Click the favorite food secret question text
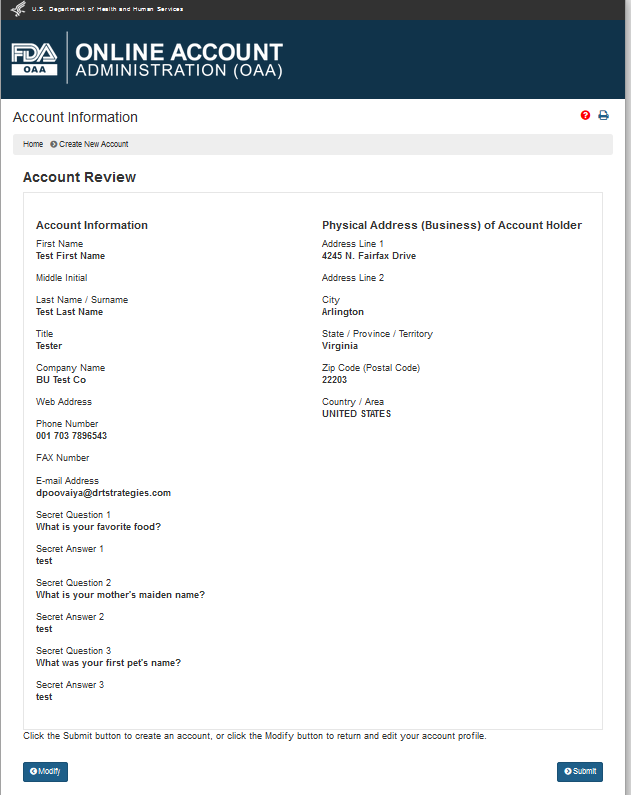Image resolution: width=631 pixels, height=795 pixels. (x=98, y=527)
